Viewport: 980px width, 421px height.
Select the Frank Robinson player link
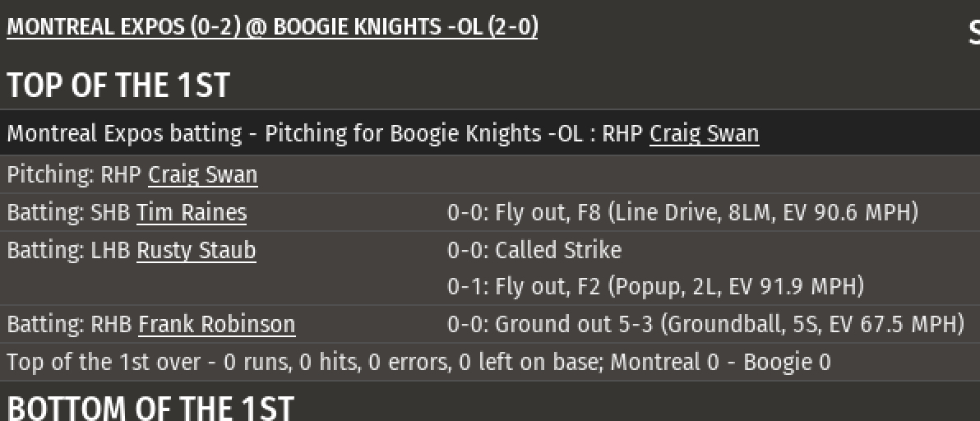point(216,325)
